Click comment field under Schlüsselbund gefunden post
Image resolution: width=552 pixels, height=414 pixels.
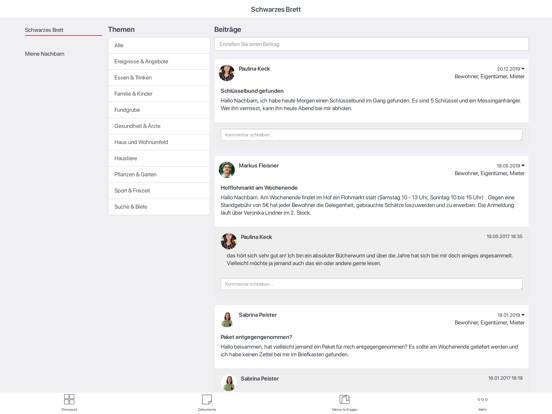pos(371,135)
